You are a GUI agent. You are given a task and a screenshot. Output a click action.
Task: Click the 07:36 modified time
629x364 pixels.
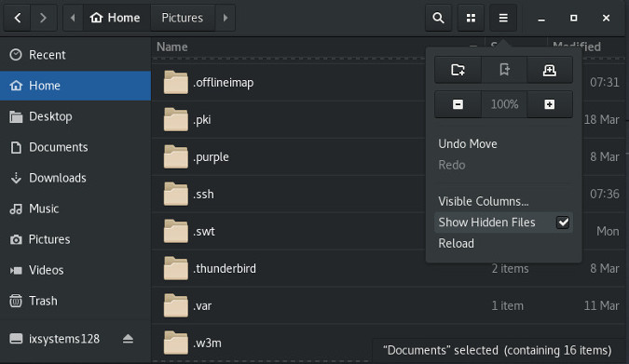pos(605,194)
